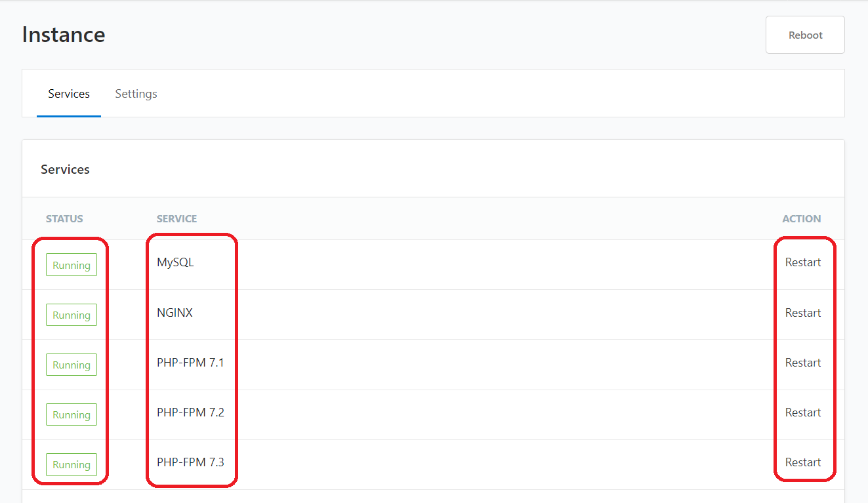The height and width of the screenshot is (503, 868).
Task: Select the MySQL service name
Action: click(175, 262)
